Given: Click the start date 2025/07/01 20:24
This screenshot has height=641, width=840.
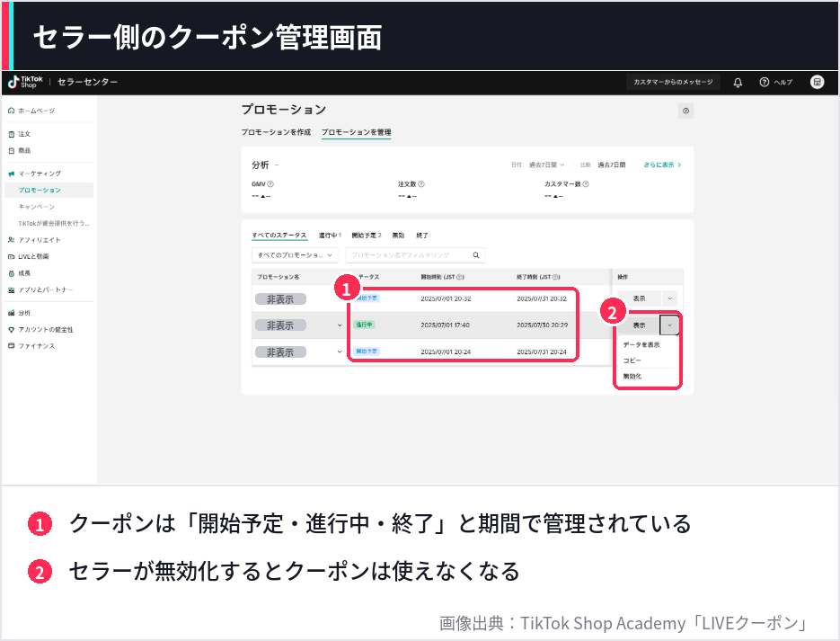Looking at the screenshot, I should tap(446, 352).
